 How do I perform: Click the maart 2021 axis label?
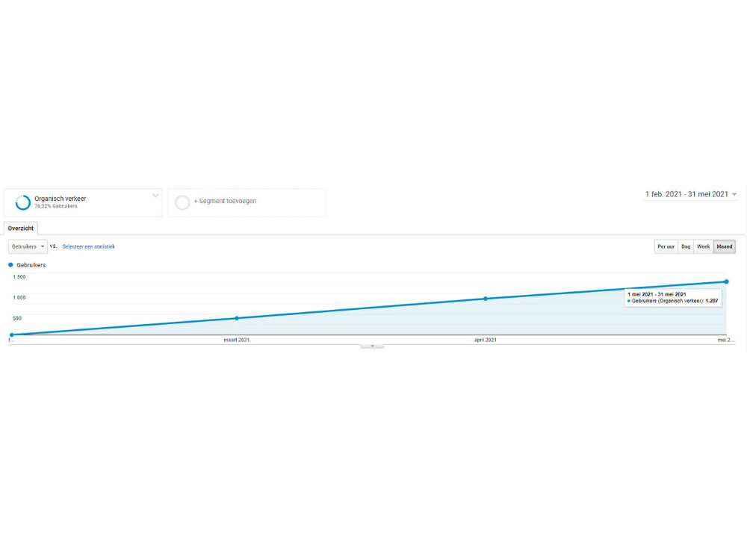point(237,340)
